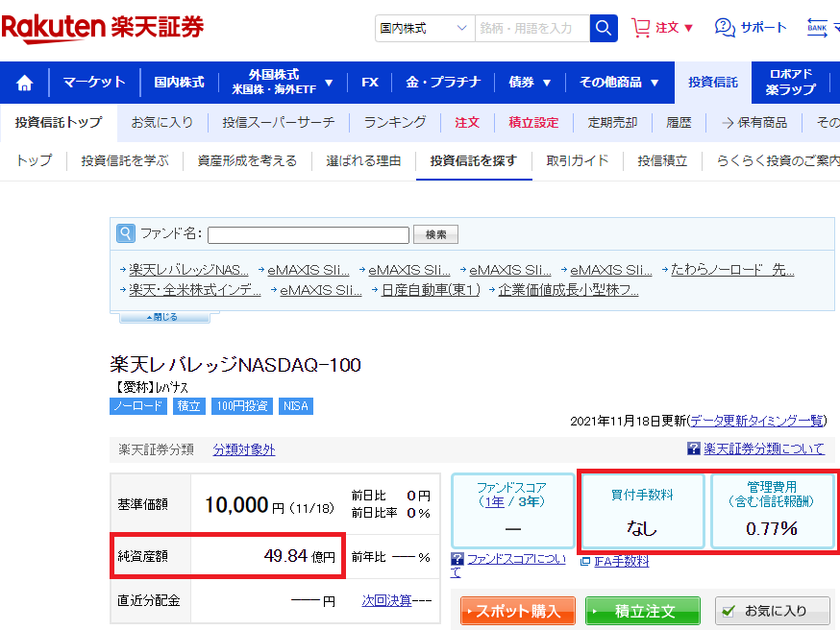The image size is (840, 630).
Task: Collapse the history panel with 閉じる
Action: pos(164,317)
